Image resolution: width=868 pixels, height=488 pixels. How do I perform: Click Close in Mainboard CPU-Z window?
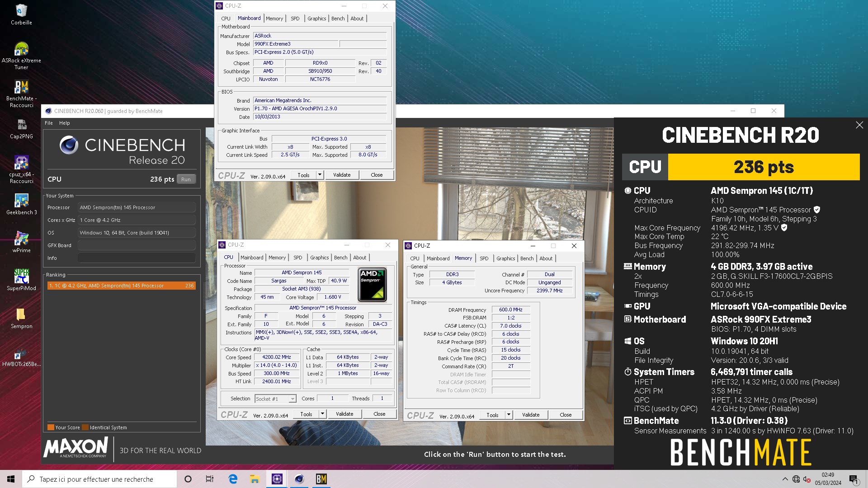coord(377,175)
